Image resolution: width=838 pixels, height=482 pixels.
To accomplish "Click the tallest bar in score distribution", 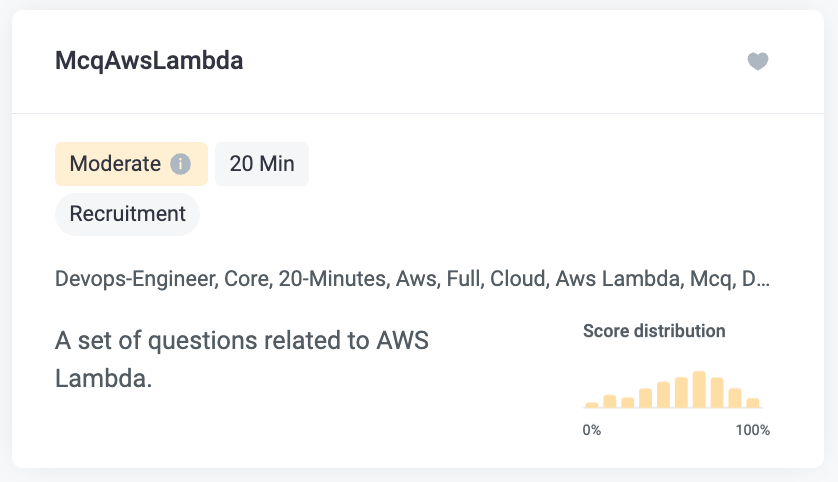I will (x=699, y=390).
